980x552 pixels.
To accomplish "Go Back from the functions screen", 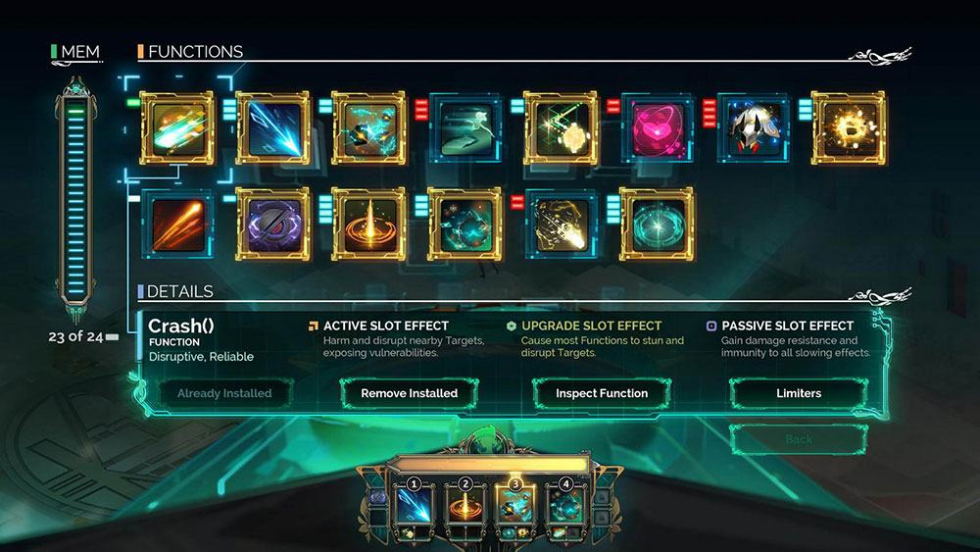I will click(799, 439).
